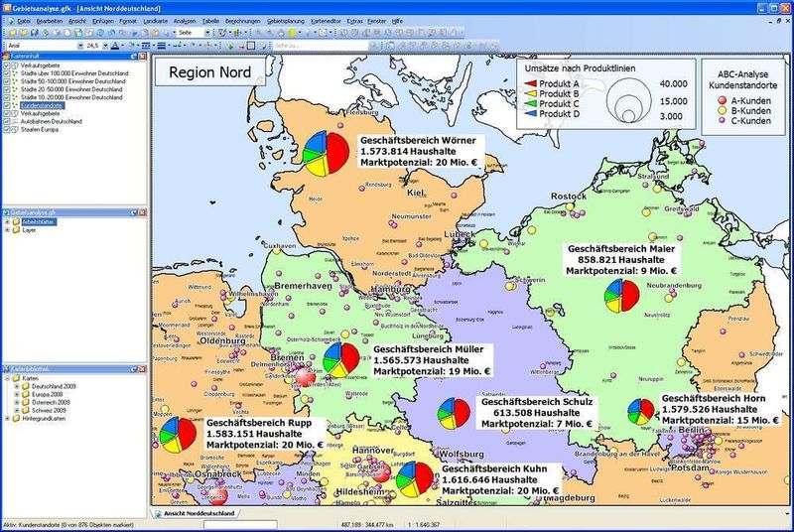Expand the Europa 2008 node
Screen dimensions: 794x532
pos(17,394)
